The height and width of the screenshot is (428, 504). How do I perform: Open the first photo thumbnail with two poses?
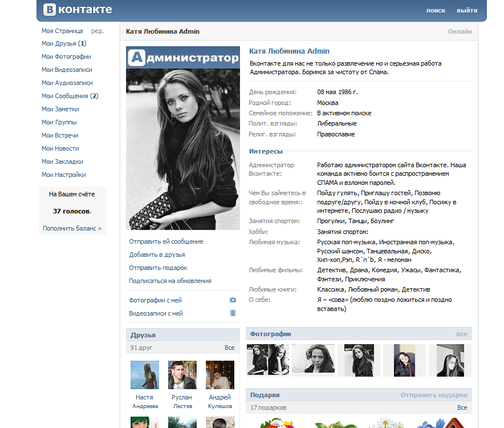(268, 360)
